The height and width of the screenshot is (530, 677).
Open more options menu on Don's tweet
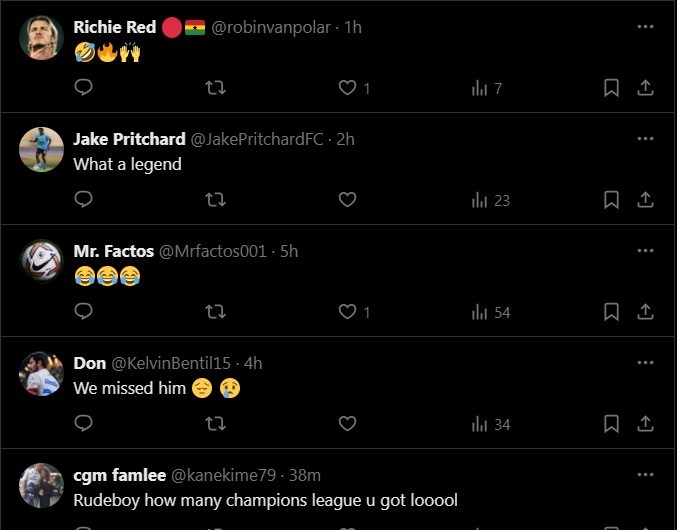click(645, 363)
